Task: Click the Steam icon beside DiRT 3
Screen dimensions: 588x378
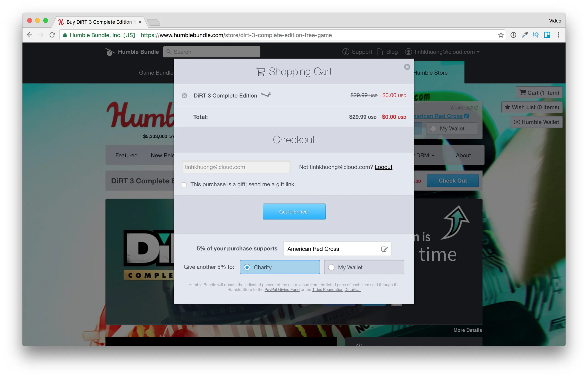Action: 266,95
